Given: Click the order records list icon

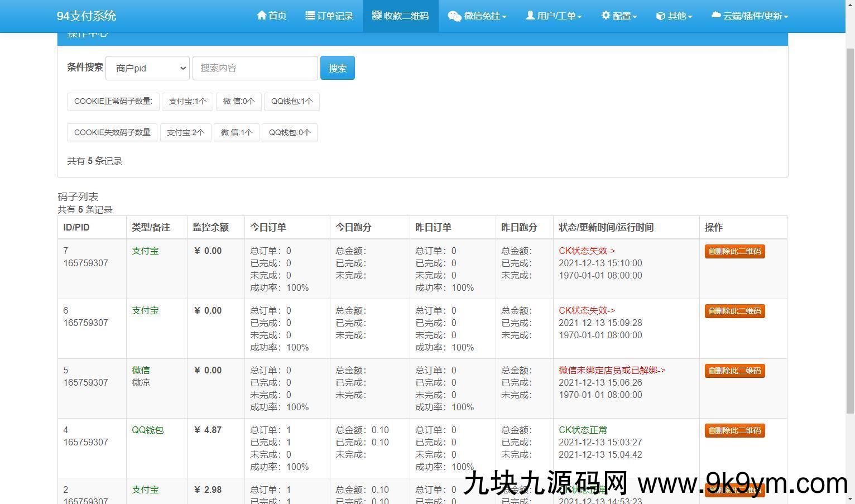Looking at the screenshot, I should (310, 16).
